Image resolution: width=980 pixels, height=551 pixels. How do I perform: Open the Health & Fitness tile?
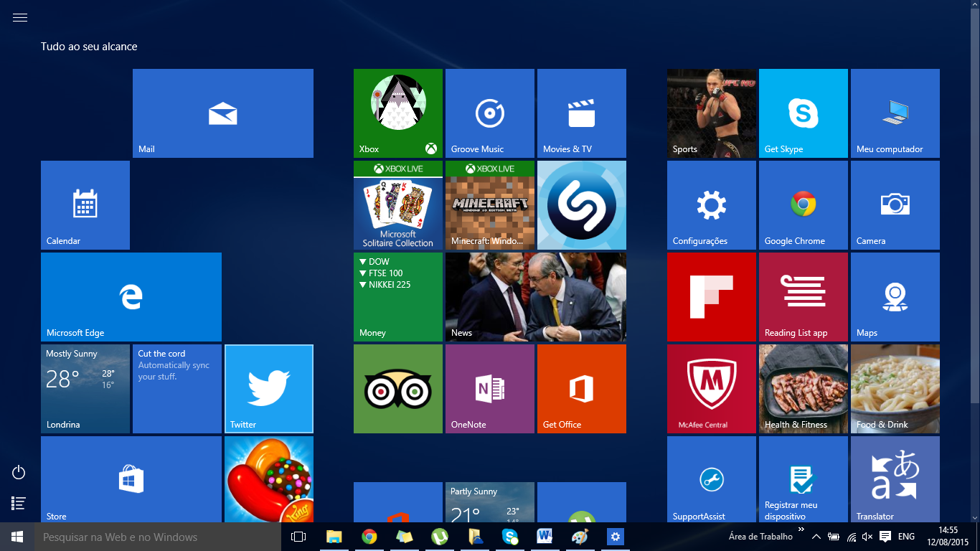click(804, 389)
